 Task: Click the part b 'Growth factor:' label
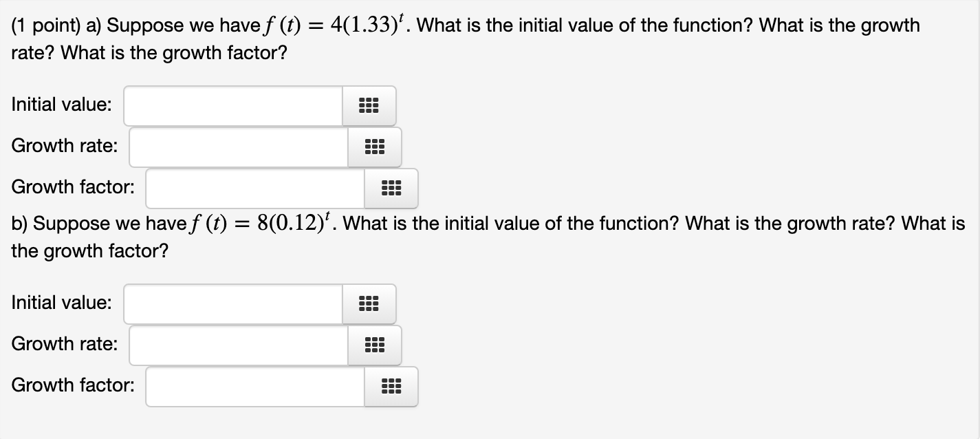pos(73,385)
